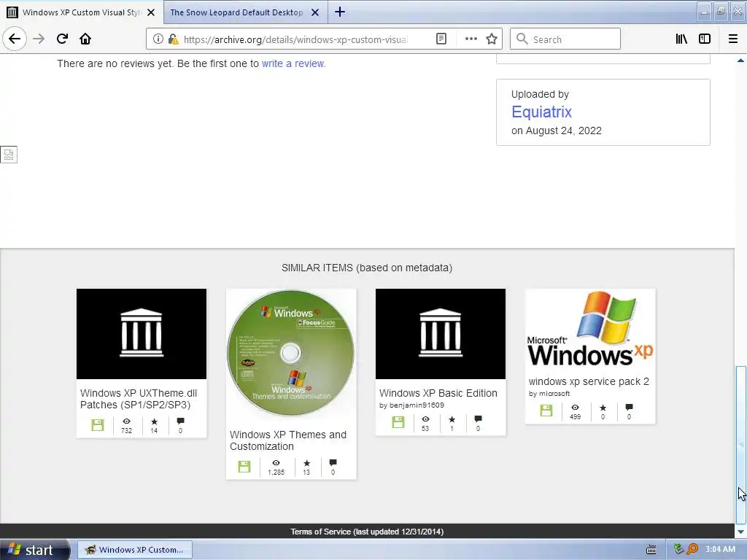Open on-screen keyboard tray icon
747x560 pixels.
(651, 550)
